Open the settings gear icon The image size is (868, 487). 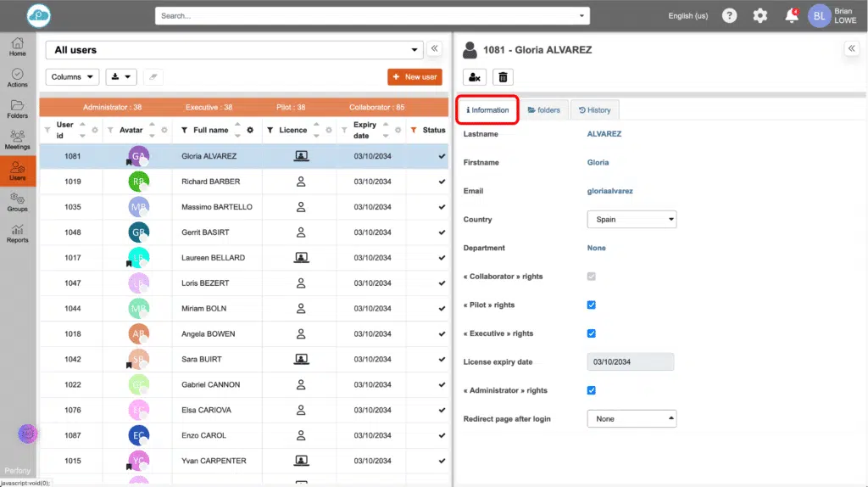pyautogui.click(x=760, y=15)
